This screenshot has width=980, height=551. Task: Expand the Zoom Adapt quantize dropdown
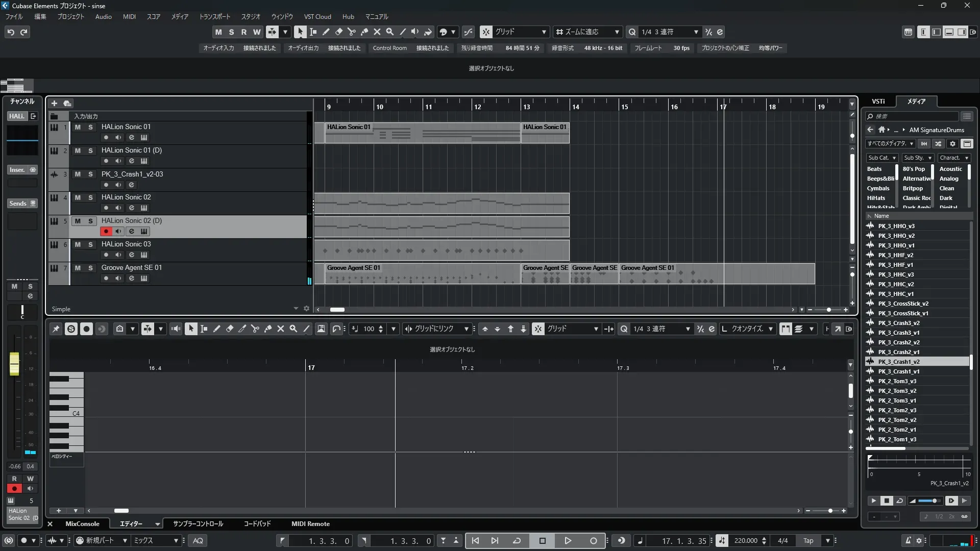[587, 32]
